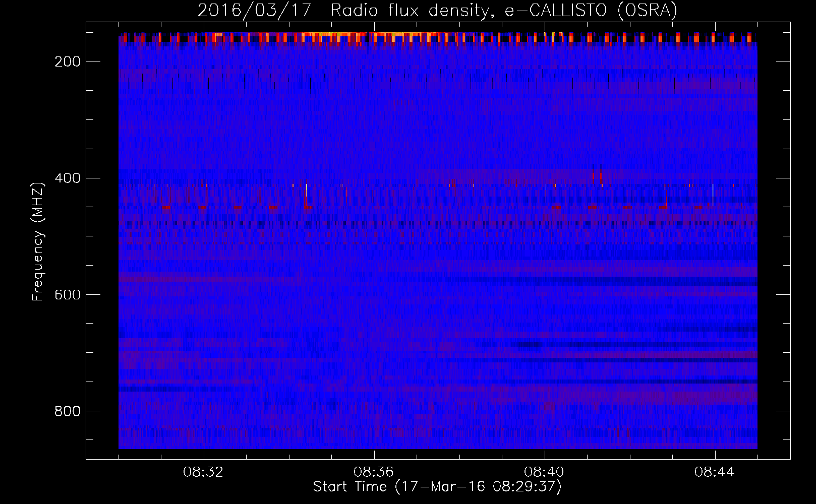The image size is (816, 504).
Task: Click the 08:40 time tick label
Action: pyautogui.click(x=544, y=472)
